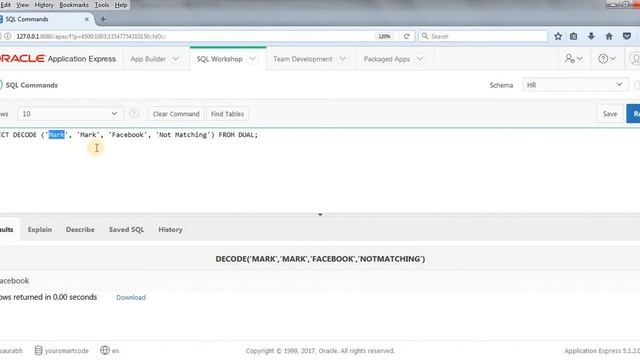Reload the current page
Image resolution: width=640 pixels, height=360 pixels.
click(407, 36)
